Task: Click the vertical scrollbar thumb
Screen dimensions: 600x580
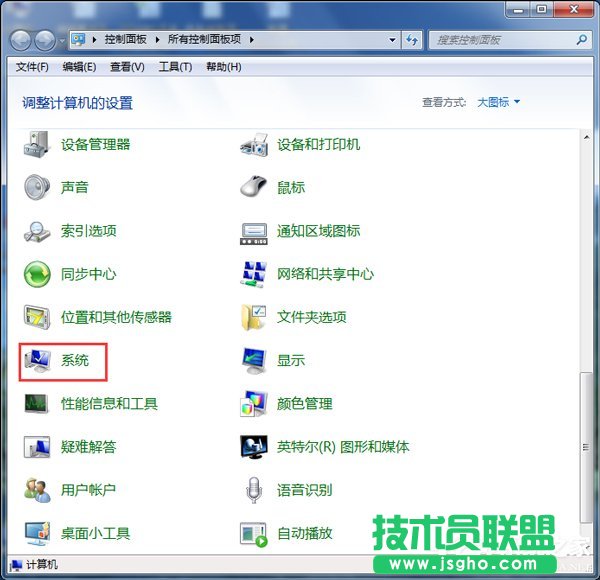Action: pos(586,447)
